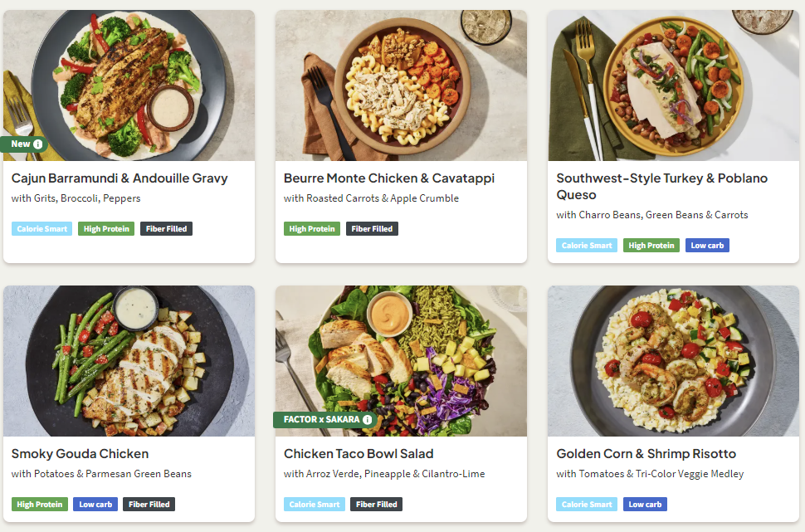Image resolution: width=805 pixels, height=532 pixels.
Task: Open the Beurre Monte Chicken & Cavatappi title
Action: point(388,178)
